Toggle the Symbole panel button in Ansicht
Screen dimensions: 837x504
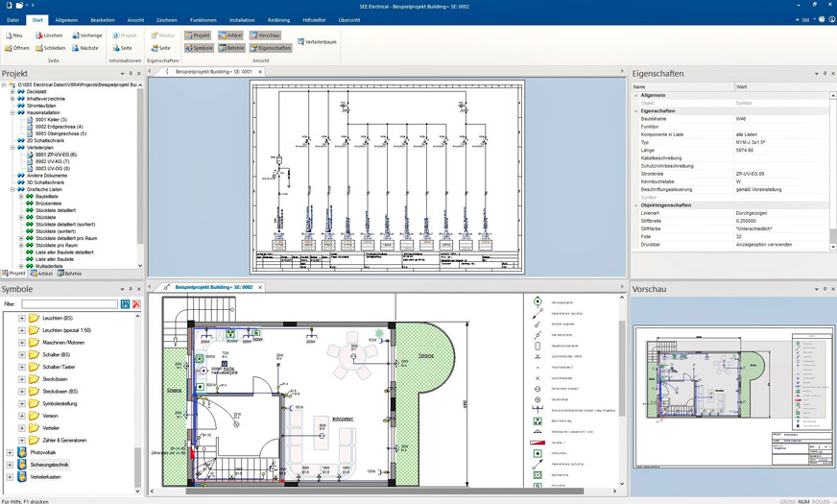click(199, 47)
